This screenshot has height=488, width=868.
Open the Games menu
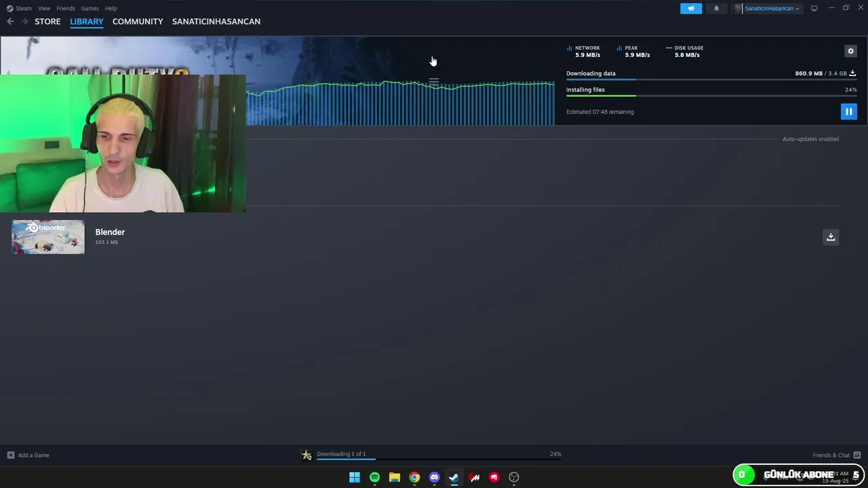(90, 8)
